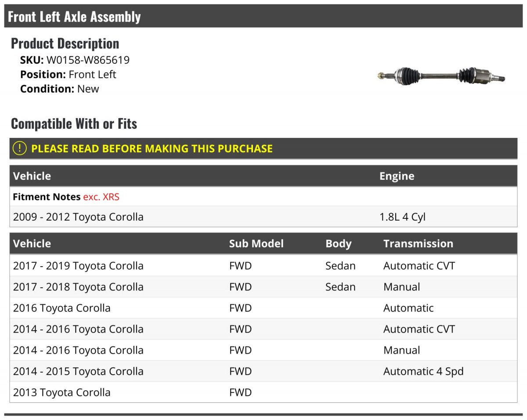527x420 pixels.
Task: Click the Sub Model column header
Action: [256, 243]
